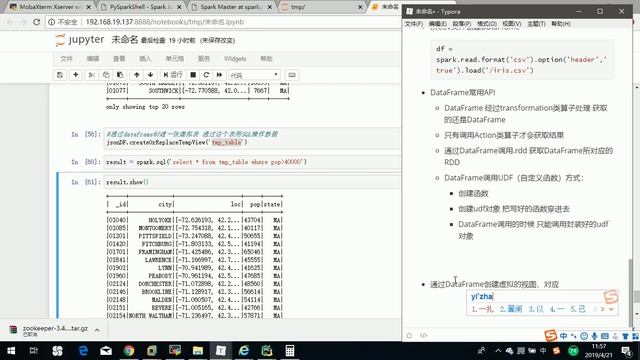Rename the notebook titled 未命名
Image resolution: width=640 pixels, height=360 pixels.
124,40
